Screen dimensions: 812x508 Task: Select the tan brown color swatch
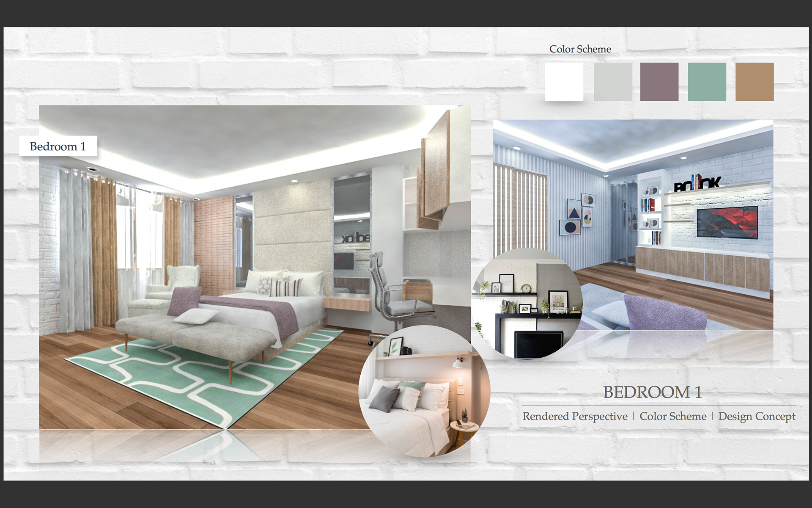(754, 82)
